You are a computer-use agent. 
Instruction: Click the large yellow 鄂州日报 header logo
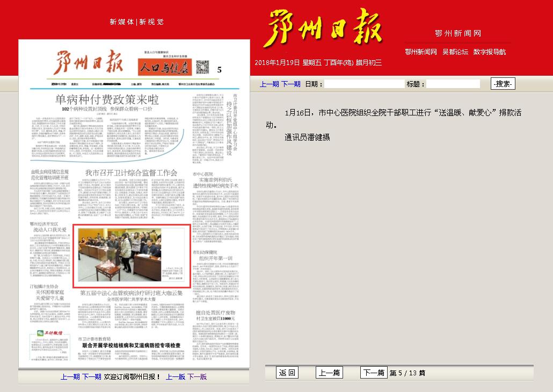coord(324,28)
